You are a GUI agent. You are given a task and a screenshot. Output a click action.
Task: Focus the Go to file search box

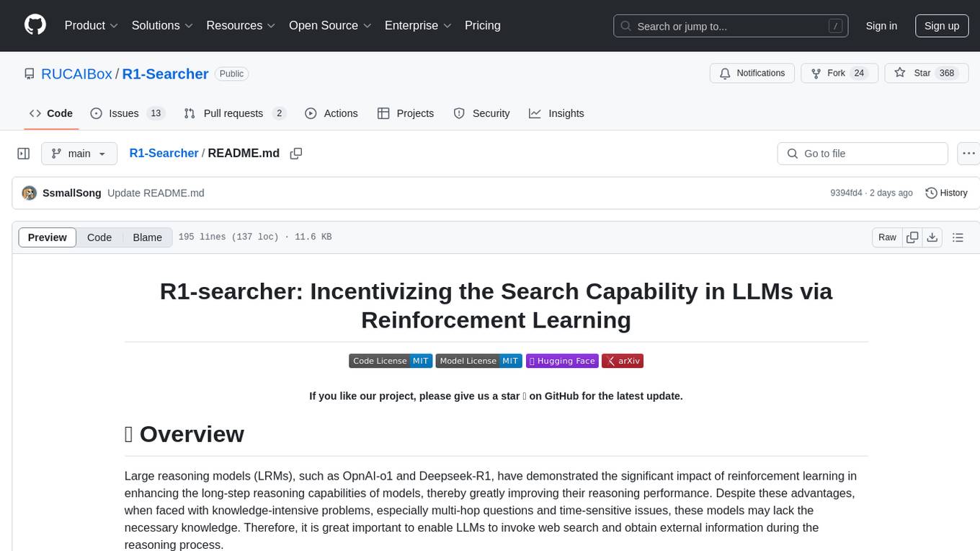(x=863, y=154)
